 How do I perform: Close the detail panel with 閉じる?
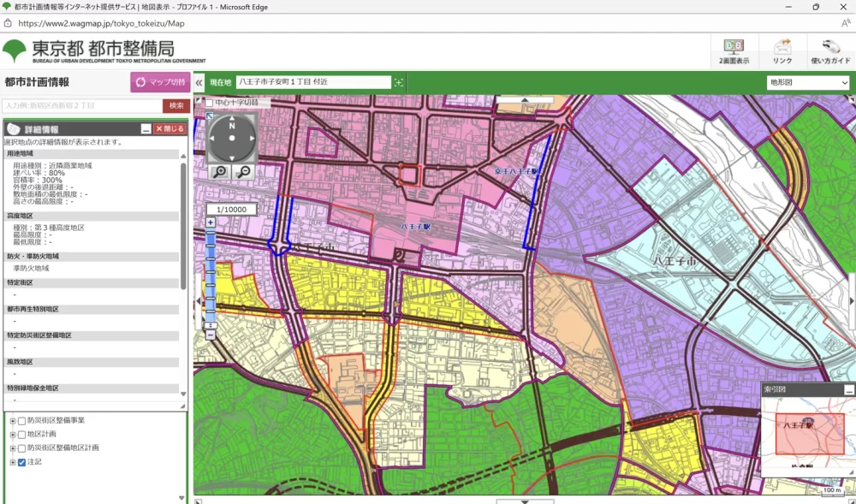click(169, 129)
